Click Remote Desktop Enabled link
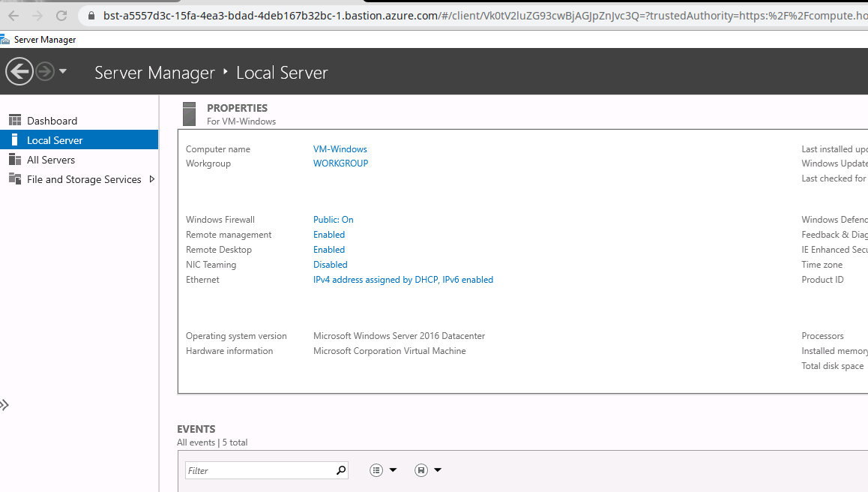The height and width of the screenshot is (492, 868). click(x=329, y=250)
